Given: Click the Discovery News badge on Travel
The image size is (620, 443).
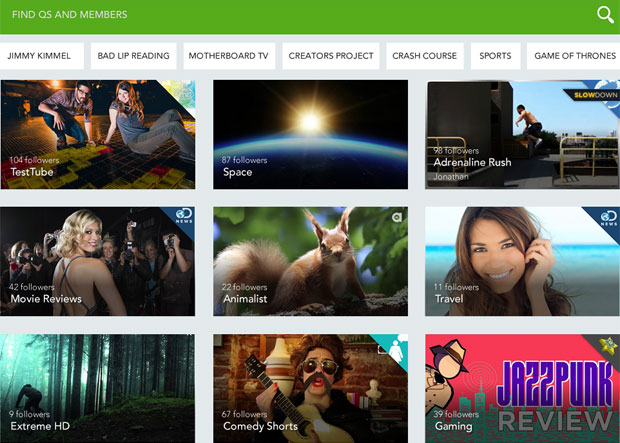Looking at the screenshot, I should (x=608, y=218).
